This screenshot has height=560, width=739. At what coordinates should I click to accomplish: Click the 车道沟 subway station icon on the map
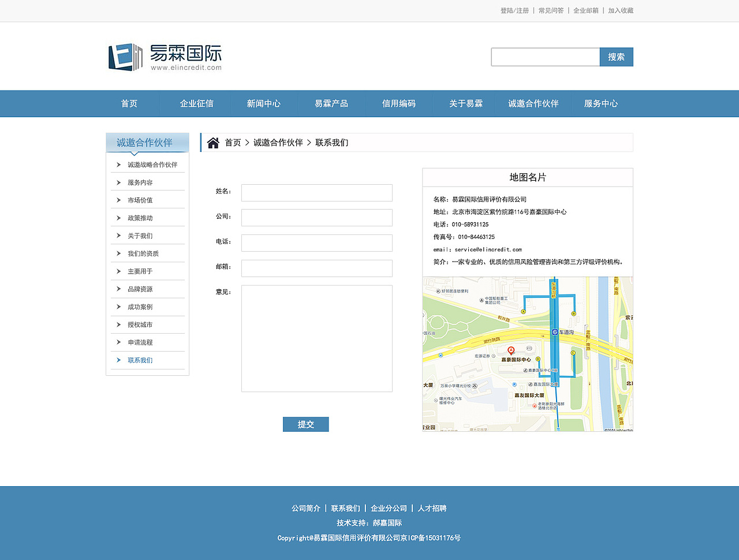click(555, 332)
